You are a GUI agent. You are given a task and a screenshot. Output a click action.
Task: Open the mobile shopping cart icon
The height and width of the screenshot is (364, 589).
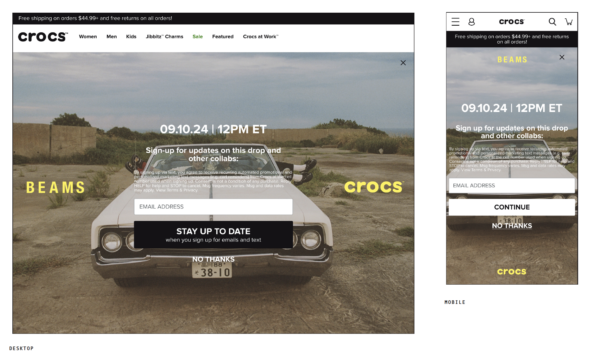point(569,22)
